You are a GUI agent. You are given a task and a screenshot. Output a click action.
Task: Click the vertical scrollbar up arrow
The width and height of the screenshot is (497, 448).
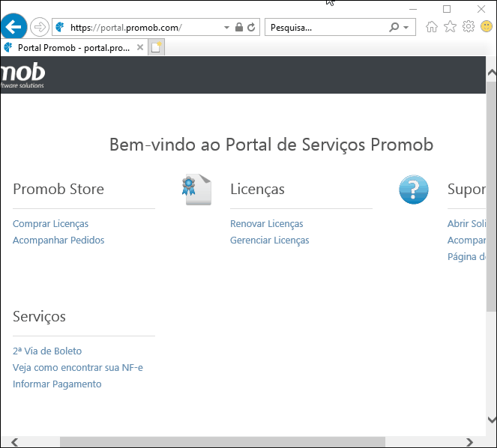tap(492, 73)
